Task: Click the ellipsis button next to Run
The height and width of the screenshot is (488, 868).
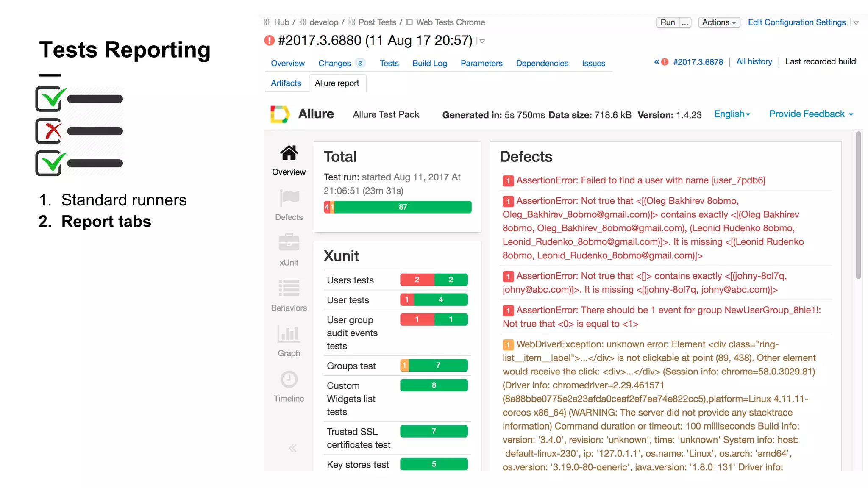Action: pyautogui.click(x=685, y=22)
